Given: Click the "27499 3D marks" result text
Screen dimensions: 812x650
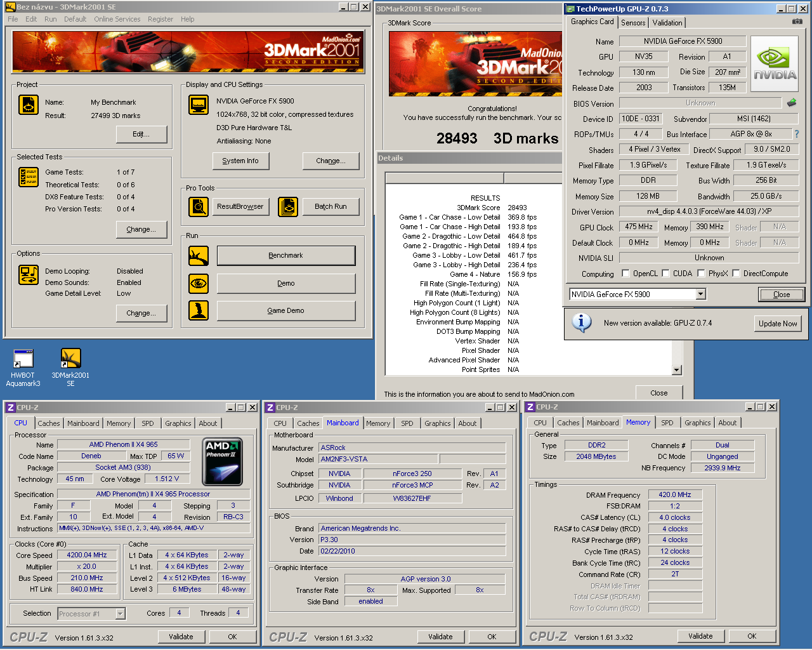Looking at the screenshot, I should [x=115, y=116].
